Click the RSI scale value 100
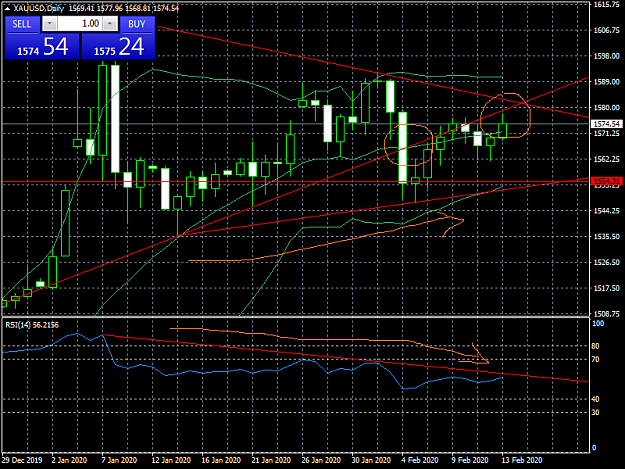This screenshot has height=469, width=625. coord(598,324)
